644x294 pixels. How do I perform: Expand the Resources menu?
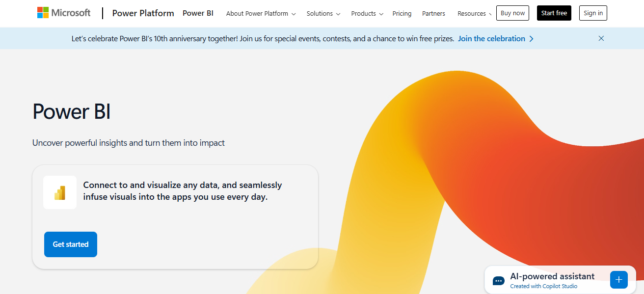click(x=474, y=13)
